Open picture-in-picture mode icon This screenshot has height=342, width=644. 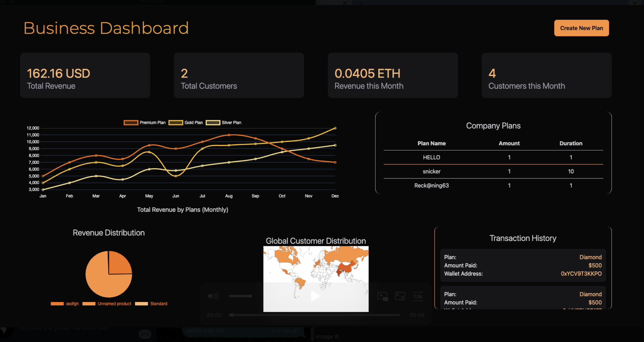tap(382, 296)
